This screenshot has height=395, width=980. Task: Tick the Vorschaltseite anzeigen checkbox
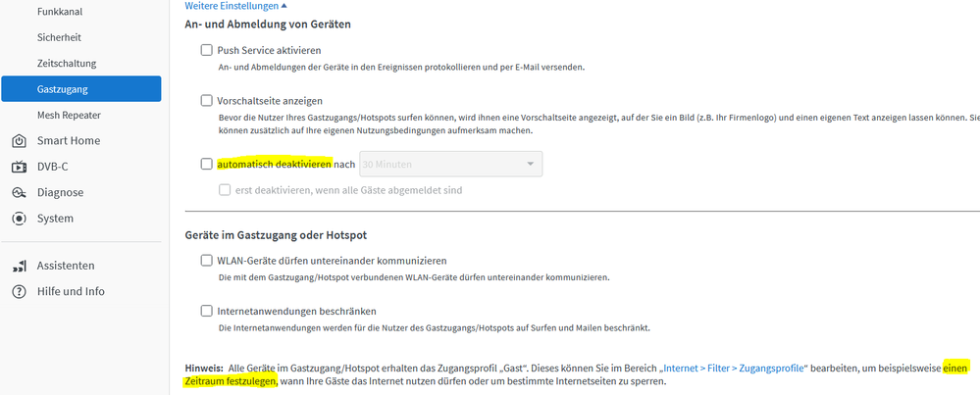coord(206,100)
